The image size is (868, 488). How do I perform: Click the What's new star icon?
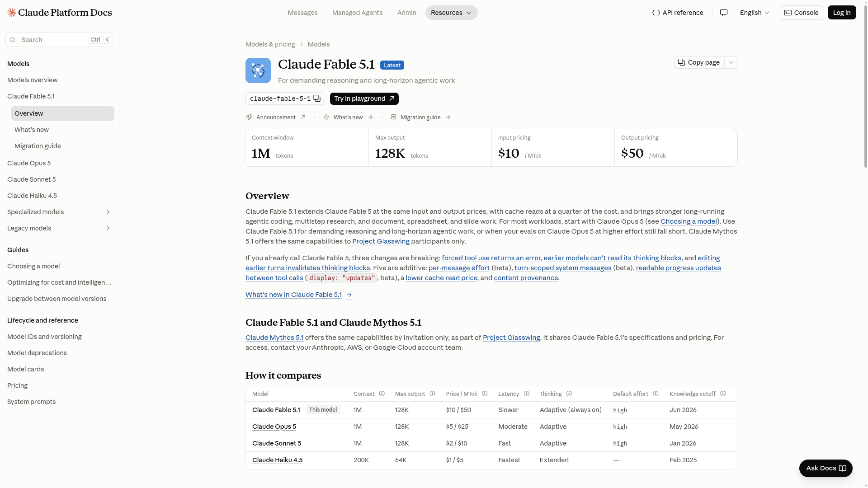point(326,117)
